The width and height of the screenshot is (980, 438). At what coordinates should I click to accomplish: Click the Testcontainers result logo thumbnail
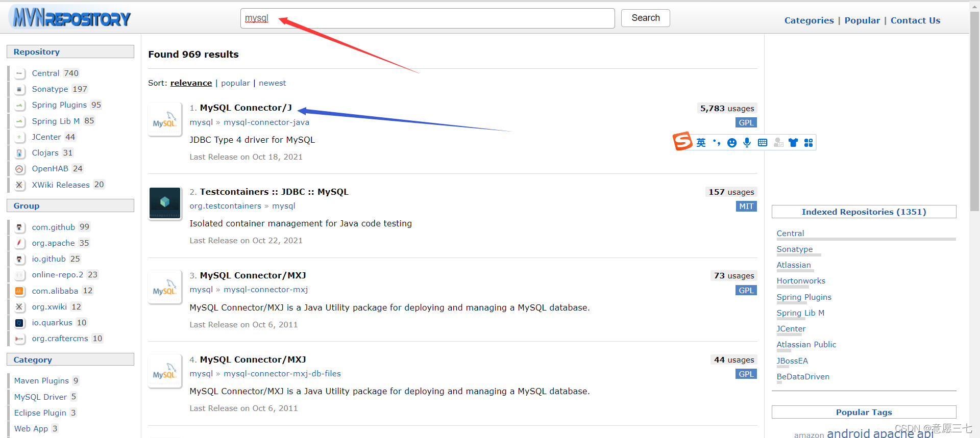pyautogui.click(x=164, y=203)
